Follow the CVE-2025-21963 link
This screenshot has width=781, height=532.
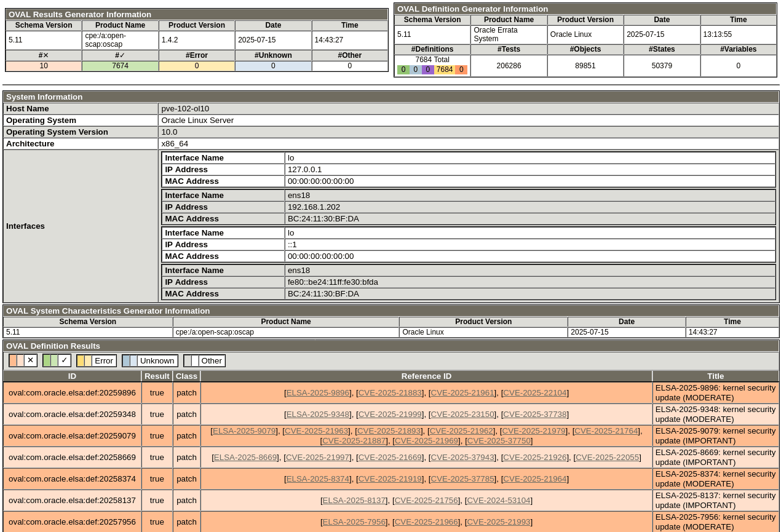pos(317,431)
